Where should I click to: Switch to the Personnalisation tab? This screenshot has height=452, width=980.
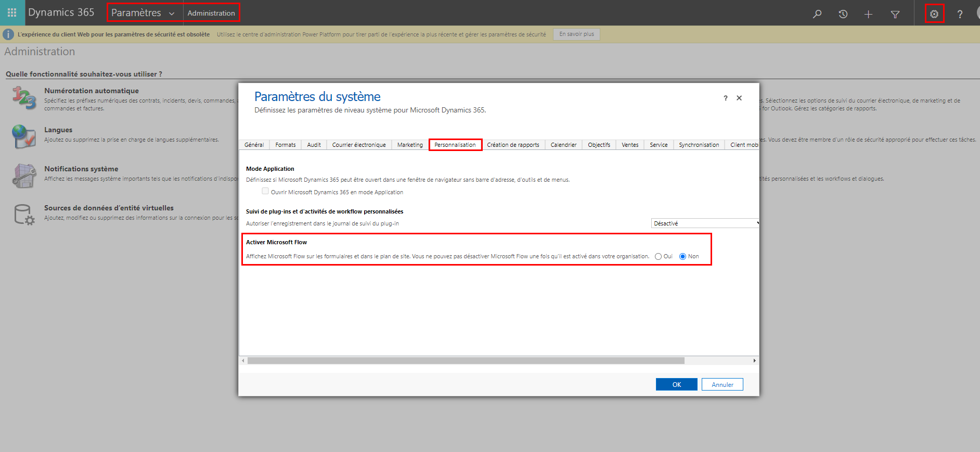click(455, 145)
